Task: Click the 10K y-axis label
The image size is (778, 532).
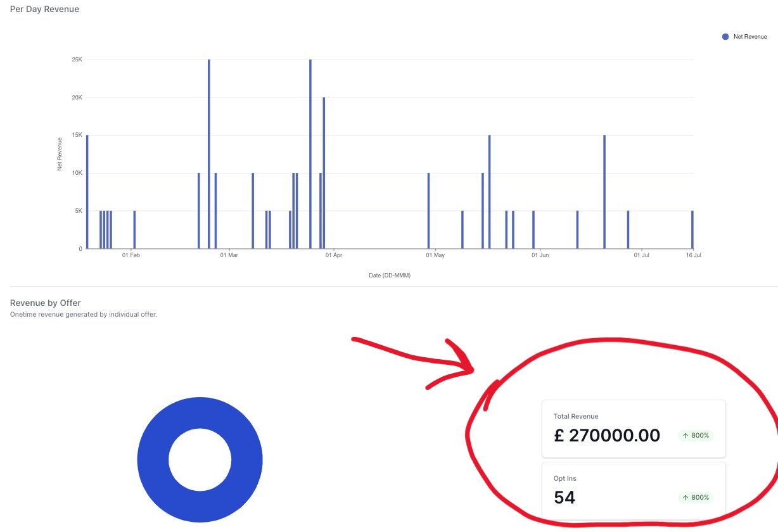Action: [77, 173]
